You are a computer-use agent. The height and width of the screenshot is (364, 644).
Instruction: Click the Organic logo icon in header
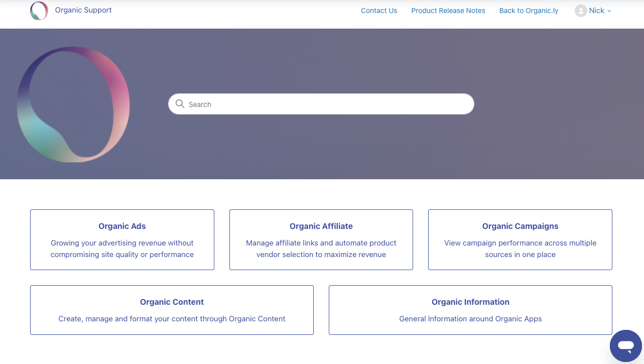click(x=39, y=11)
